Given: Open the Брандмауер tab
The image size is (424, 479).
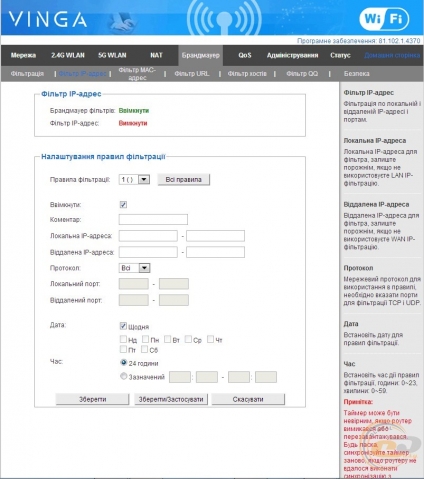Looking at the screenshot, I should pyautogui.click(x=201, y=55).
